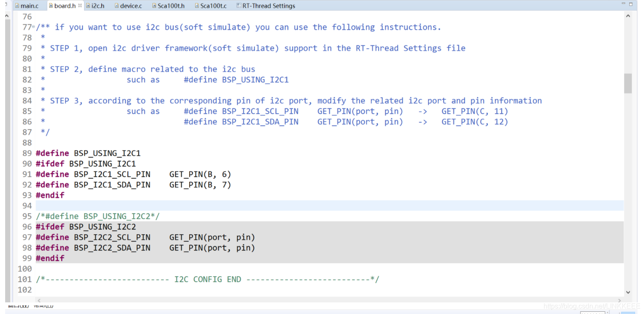
Task: Click 'GET_PIN(B, 6)' on the SCL pin line
Action: 200,174
